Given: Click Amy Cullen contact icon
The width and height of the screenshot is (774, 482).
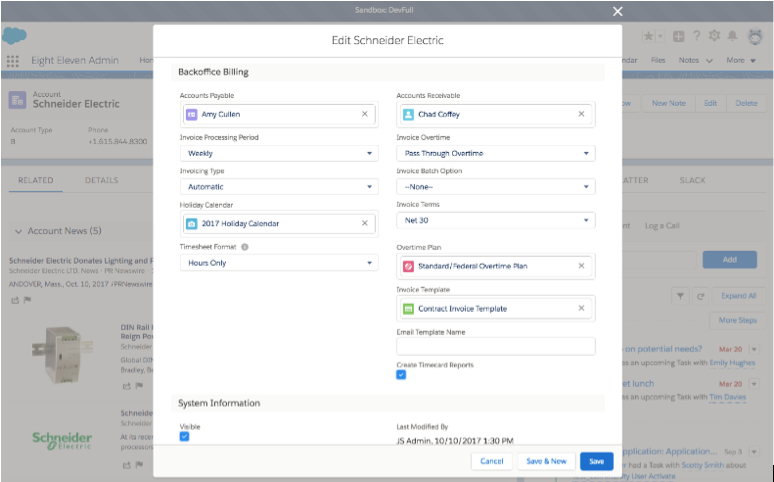Looking at the screenshot, I should pos(192,115).
